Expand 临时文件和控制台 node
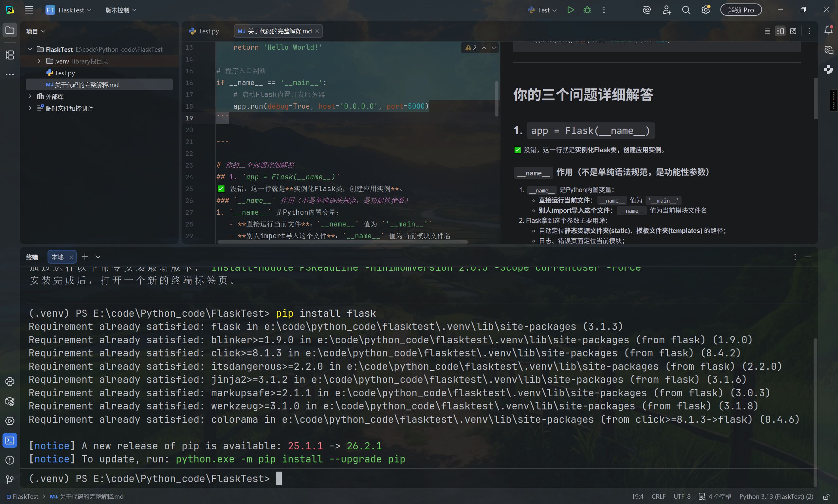The width and height of the screenshot is (838, 504). point(30,108)
